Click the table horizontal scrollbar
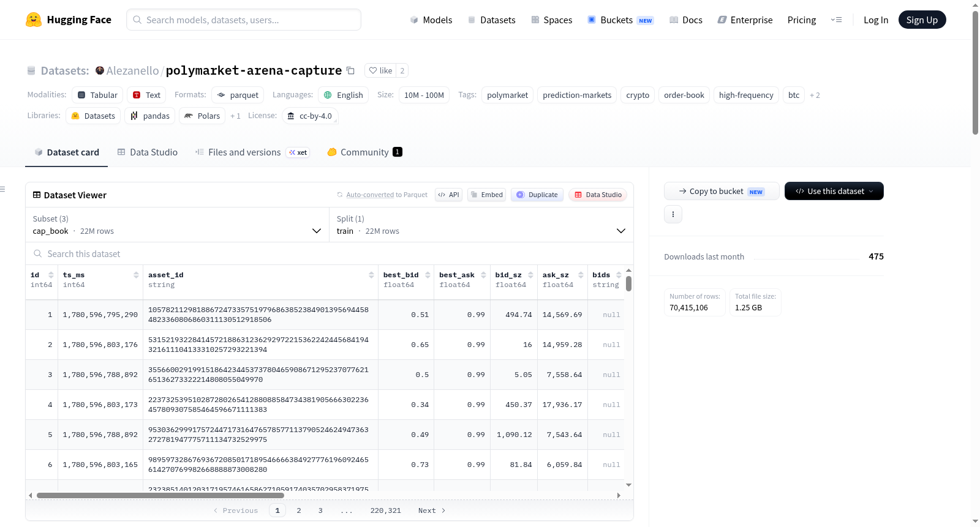 (x=160, y=495)
